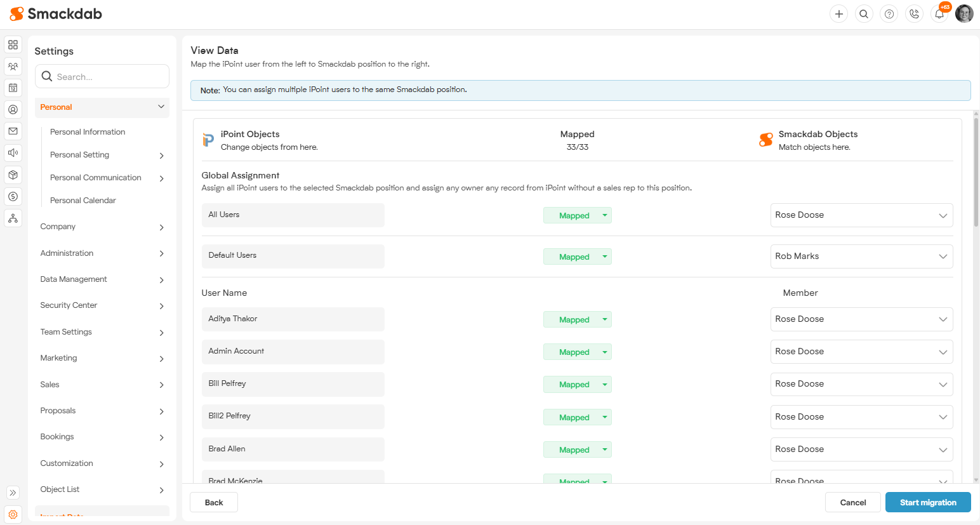The image size is (980, 525).
Task: Click the Start migration button
Action: pos(927,502)
